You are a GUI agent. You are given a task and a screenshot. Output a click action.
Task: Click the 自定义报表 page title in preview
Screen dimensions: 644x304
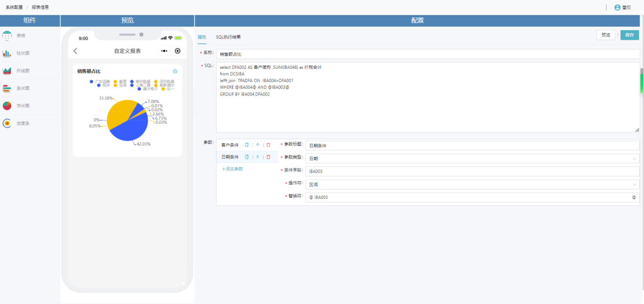click(x=127, y=51)
